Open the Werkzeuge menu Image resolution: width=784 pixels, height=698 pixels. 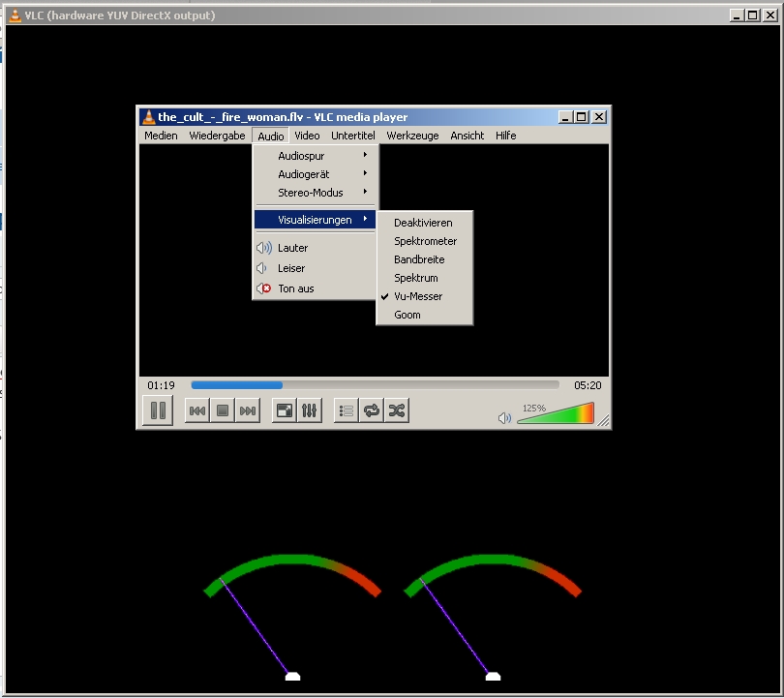pos(412,137)
